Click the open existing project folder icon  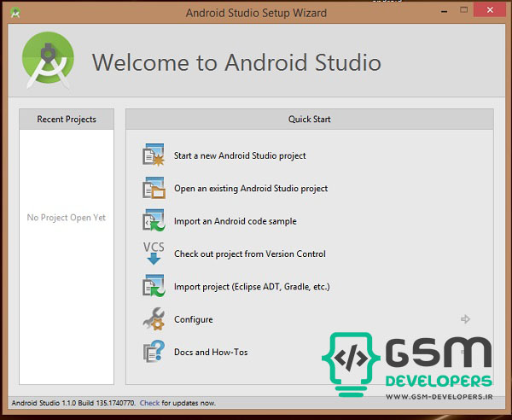(154, 188)
